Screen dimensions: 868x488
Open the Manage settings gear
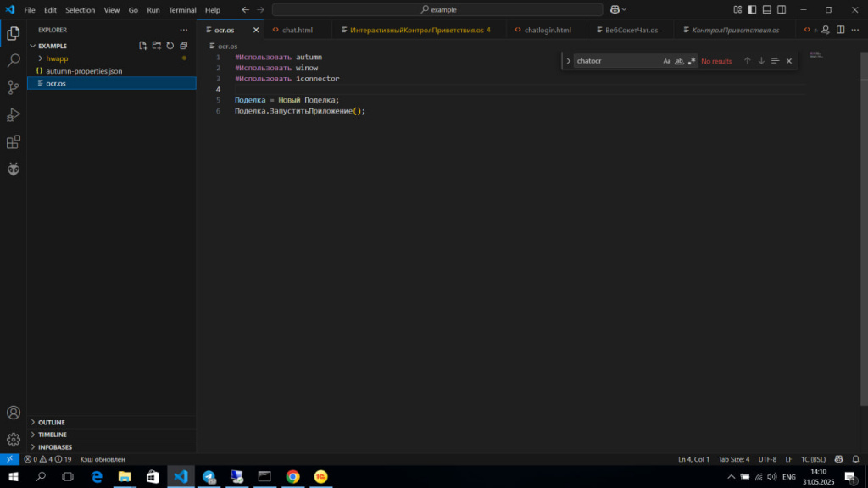click(14, 440)
